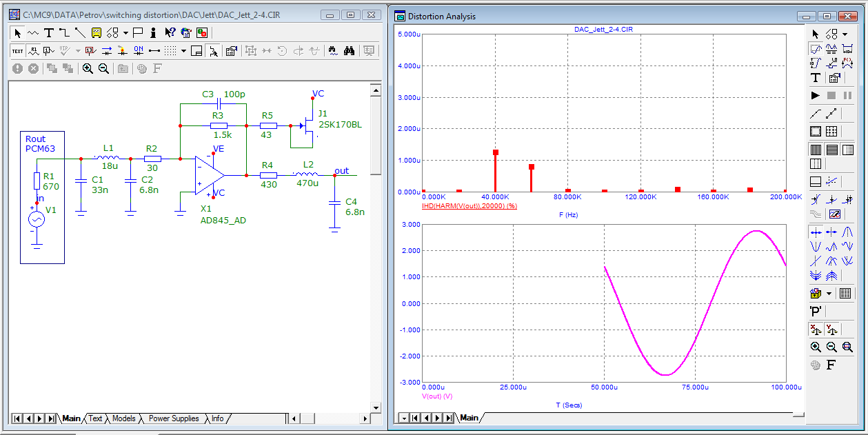The image size is (868, 435).
Task: Select the Main tab in Distortion Analysis window
Action: tap(469, 418)
